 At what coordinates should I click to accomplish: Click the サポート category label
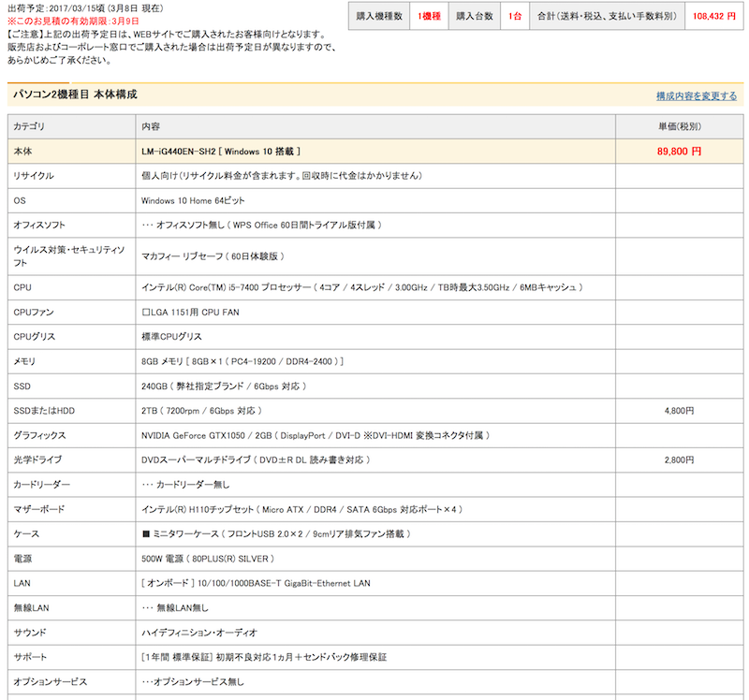(x=30, y=657)
